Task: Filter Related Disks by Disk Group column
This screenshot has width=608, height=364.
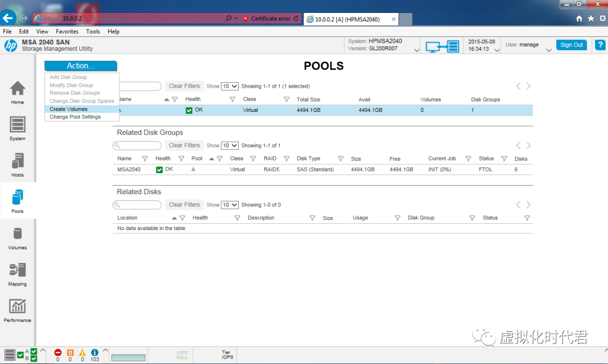Action: (472, 218)
